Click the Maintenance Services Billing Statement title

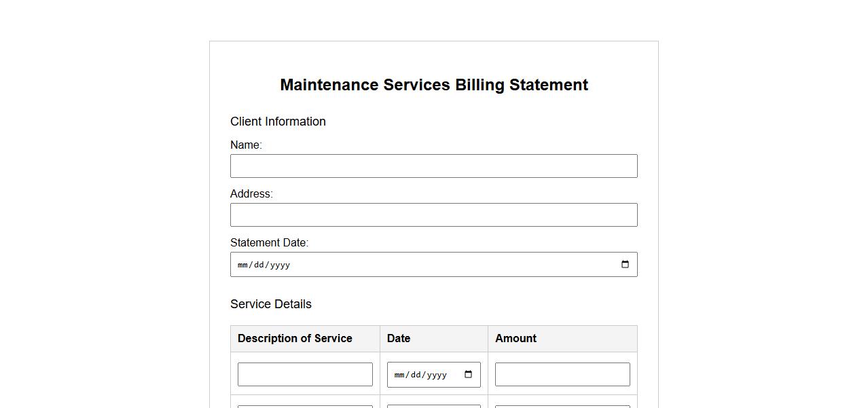click(434, 85)
